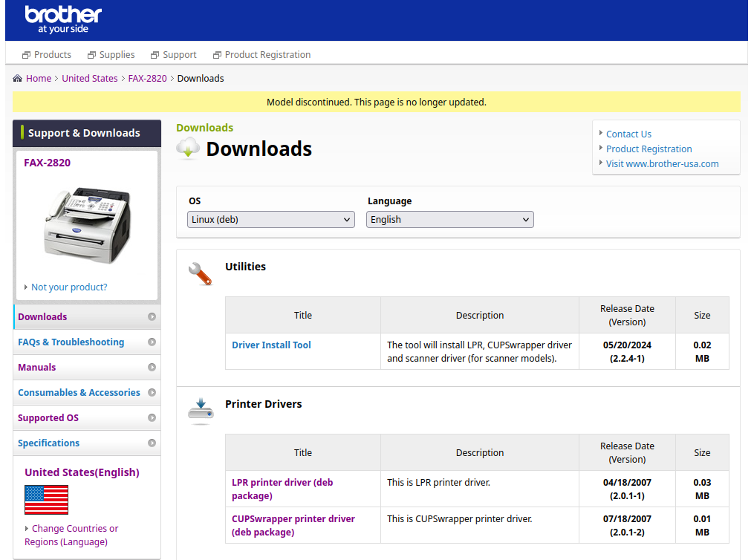Open the OS dropdown showing Linux (deb)
The height and width of the screenshot is (560, 754).
[x=270, y=220]
